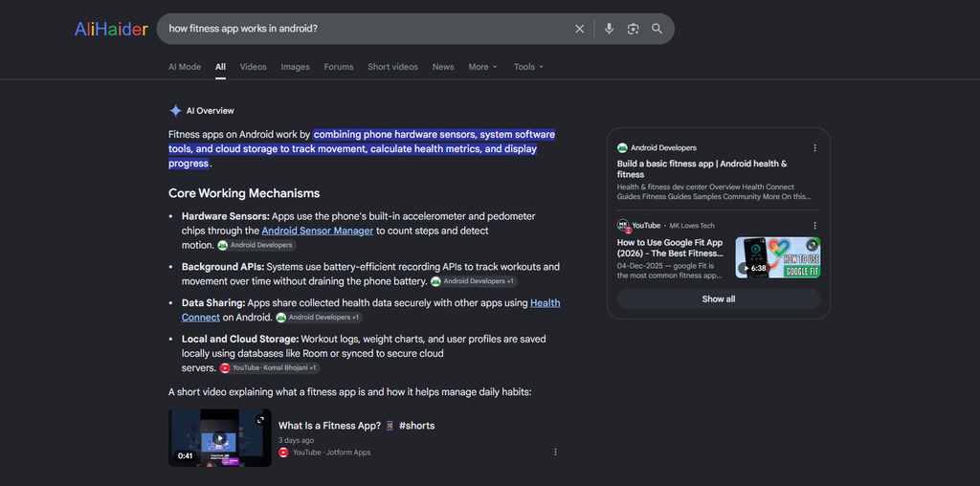Play the What Is a Fitness App video thumbnail
The width and height of the screenshot is (980, 486).
point(220,438)
